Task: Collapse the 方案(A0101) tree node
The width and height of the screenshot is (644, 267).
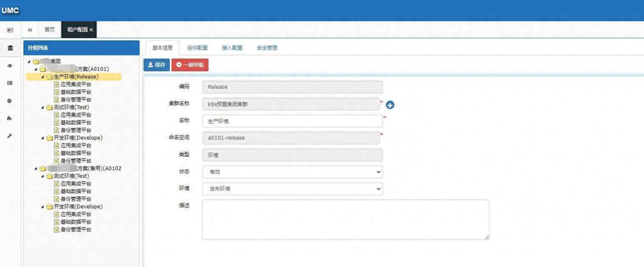Action: tap(36, 69)
